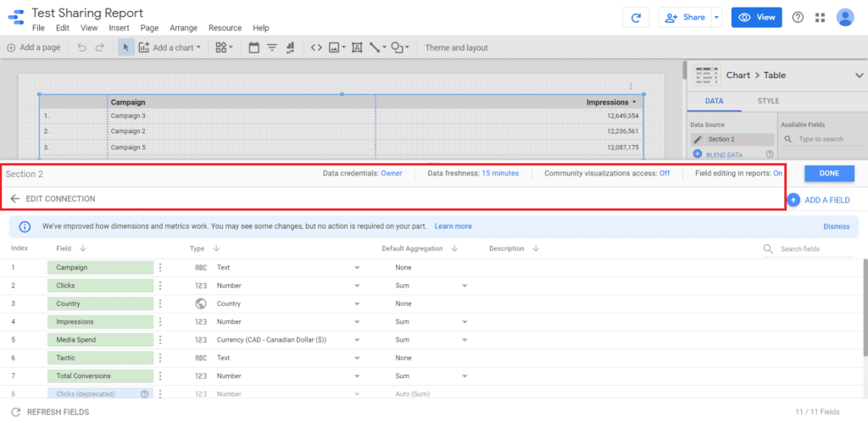Click the DONE button

click(829, 173)
